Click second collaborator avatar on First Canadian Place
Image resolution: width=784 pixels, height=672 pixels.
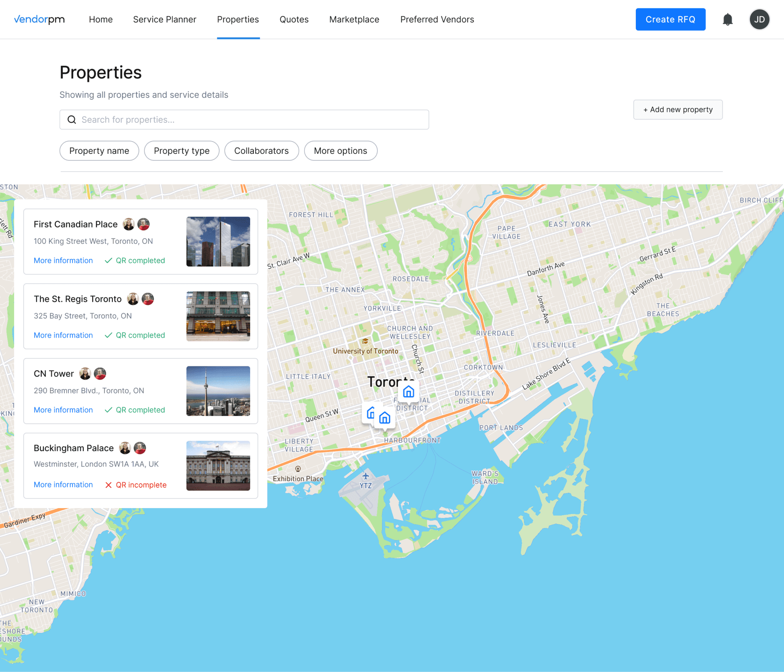coord(144,224)
